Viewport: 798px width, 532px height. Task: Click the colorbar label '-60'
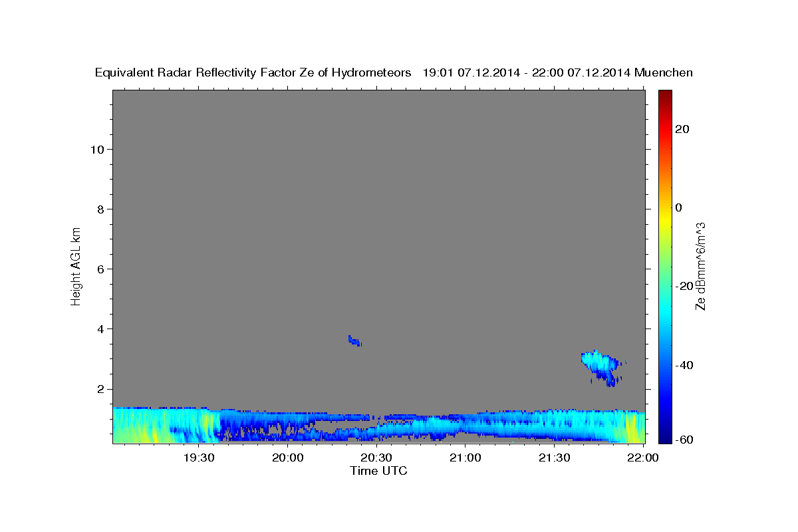(685, 440)
